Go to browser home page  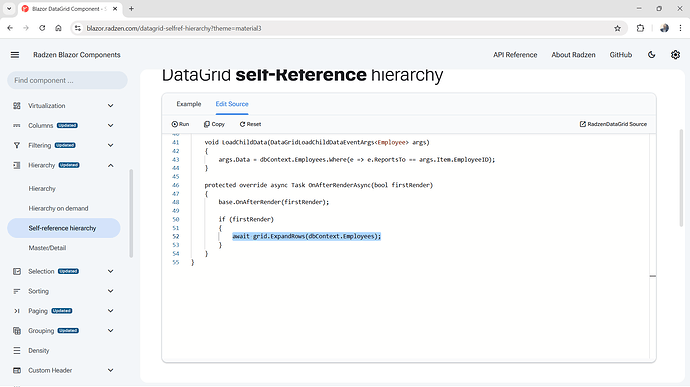click(x=58, y=28)
